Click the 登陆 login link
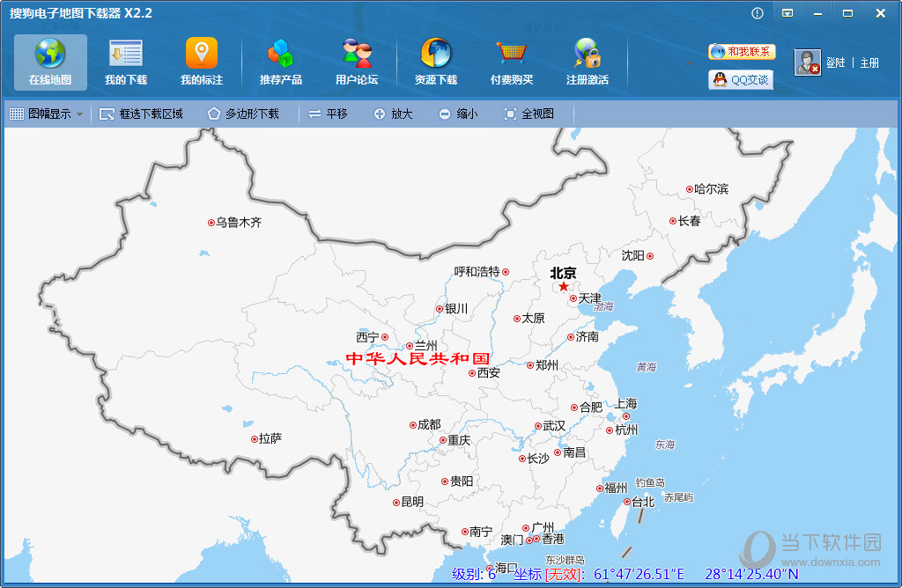The width and height of the screenshot is (902, 588). [x=836, y=62]
